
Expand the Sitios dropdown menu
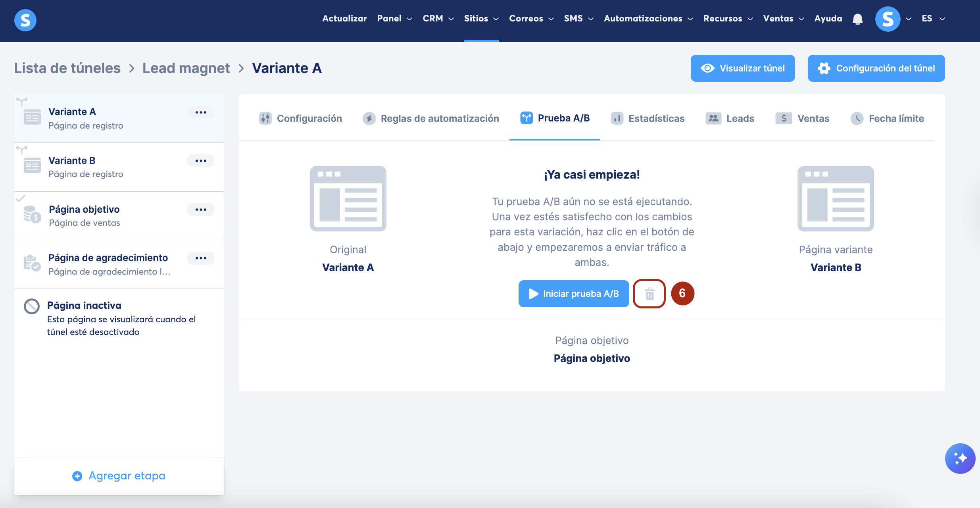(481, 19)
